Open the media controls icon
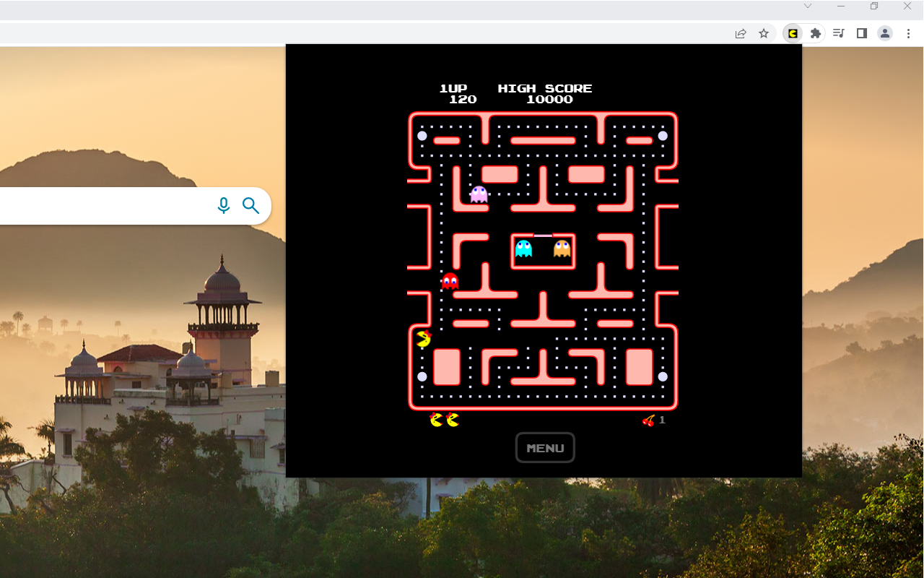The width and height of the screenshot is (924, 578). [838, 33]
